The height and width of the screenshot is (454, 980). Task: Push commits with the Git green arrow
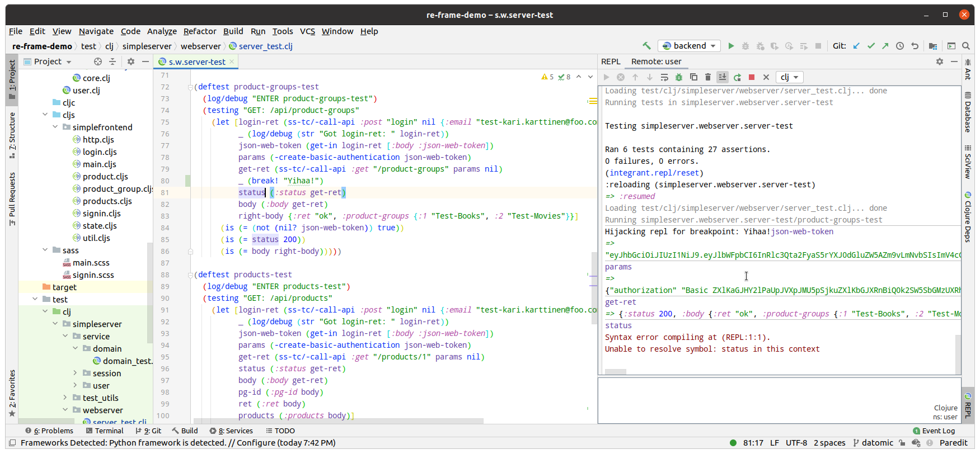tap(885, 46)
